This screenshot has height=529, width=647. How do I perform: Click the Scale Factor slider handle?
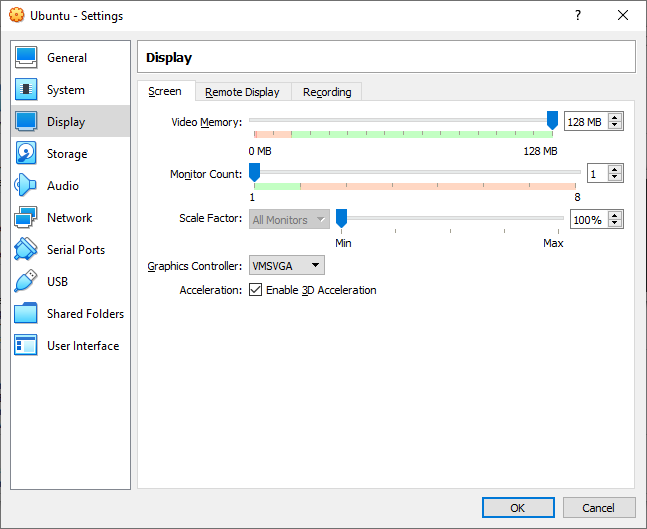pyautogui.click(x=341, y=218)
